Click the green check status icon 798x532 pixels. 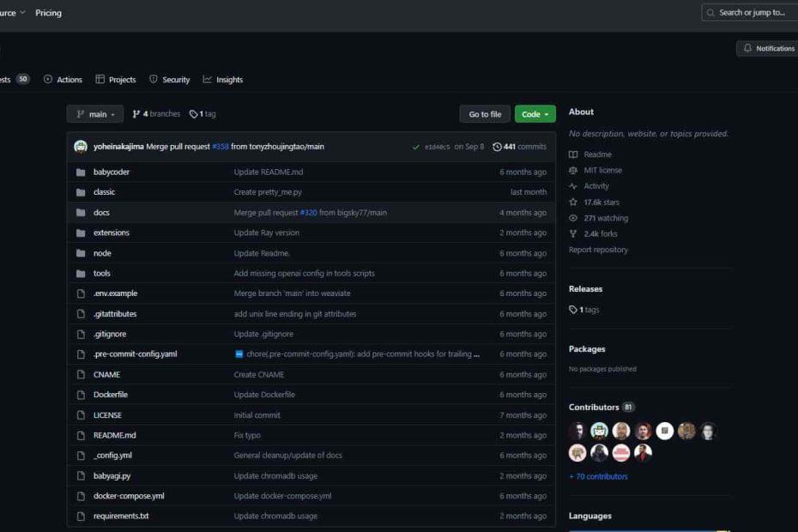point(416,147)
